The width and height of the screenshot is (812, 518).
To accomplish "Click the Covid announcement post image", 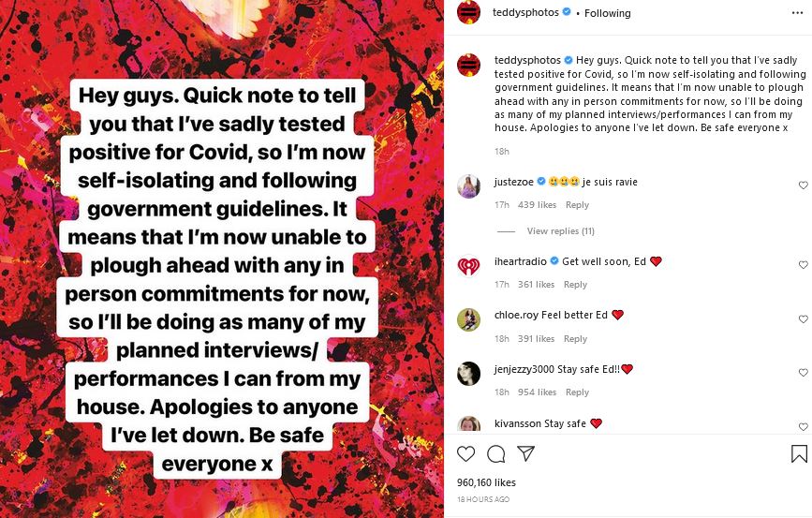I will [x=222, y=259].
